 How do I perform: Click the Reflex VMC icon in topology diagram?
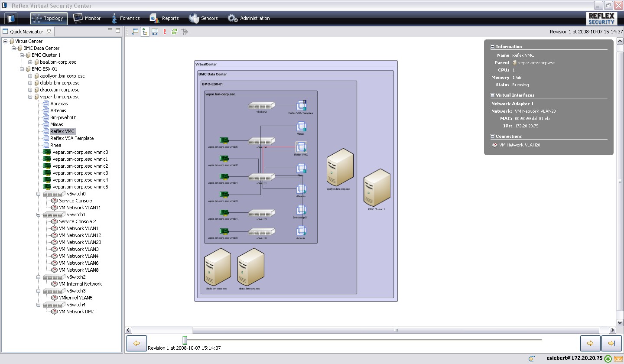pos(301,147)
